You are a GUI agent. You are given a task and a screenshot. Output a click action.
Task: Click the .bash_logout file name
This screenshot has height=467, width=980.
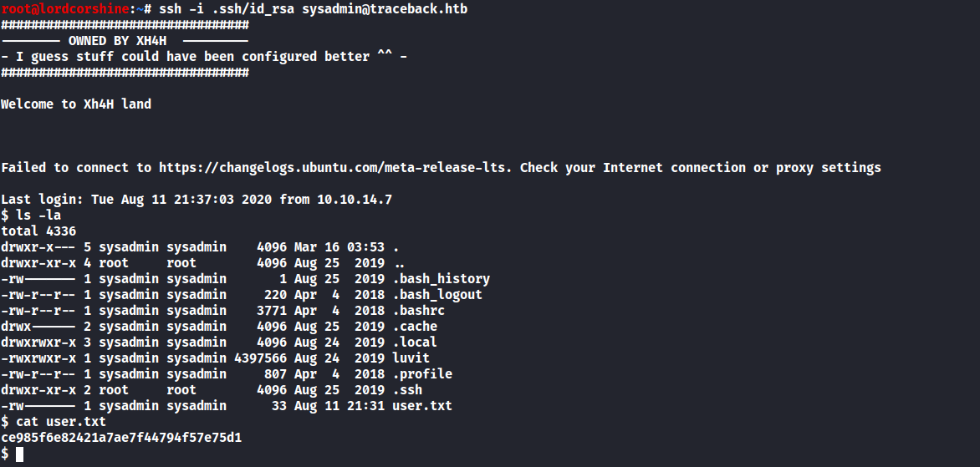[x=436, y=295]
